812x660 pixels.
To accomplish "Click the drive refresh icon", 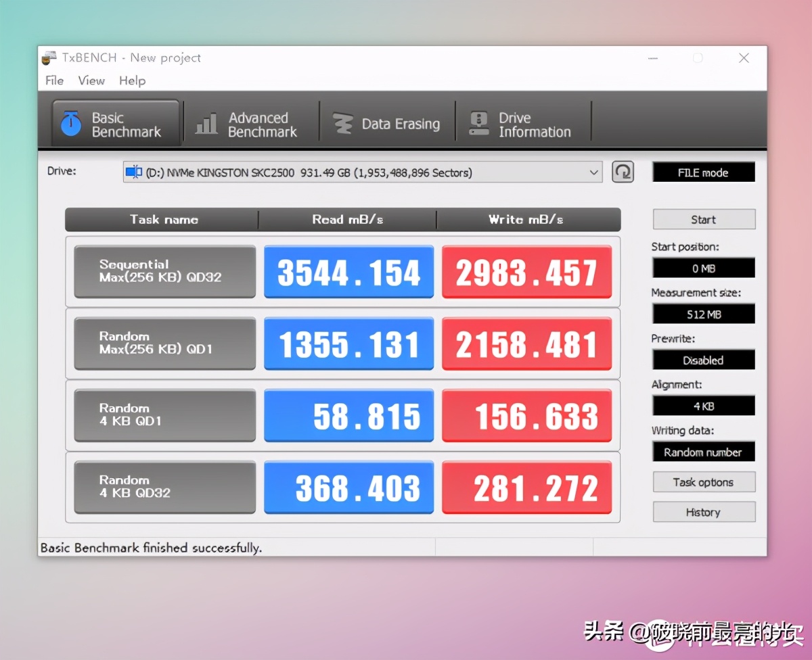I will click(622, 172).
